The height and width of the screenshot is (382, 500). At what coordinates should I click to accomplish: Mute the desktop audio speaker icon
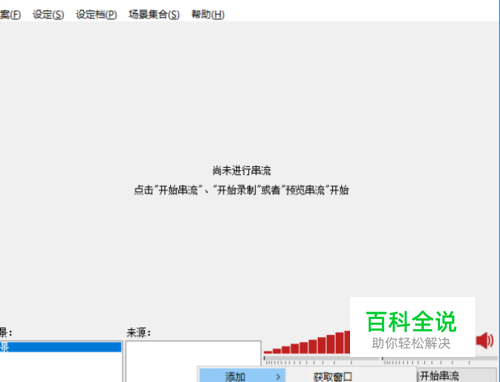point(485,340)
